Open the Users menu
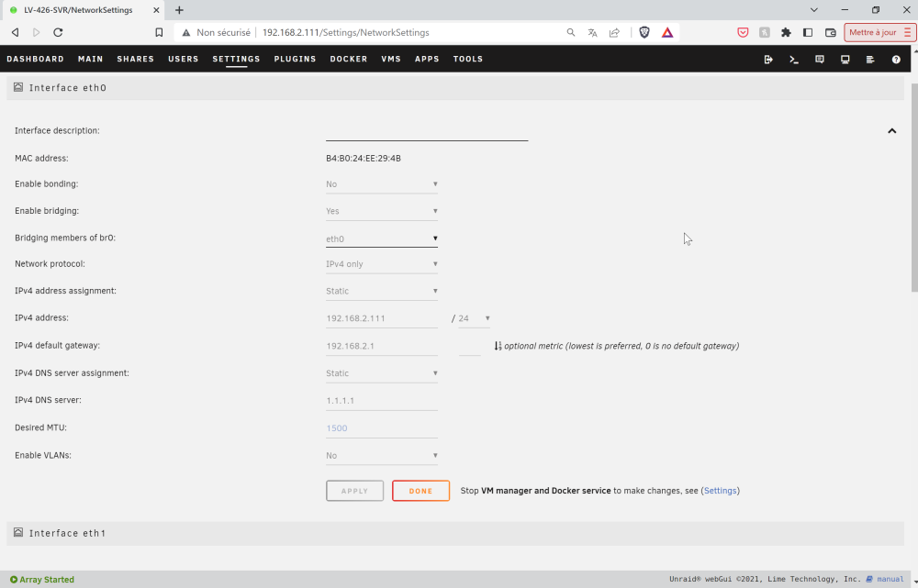This screenshot has width=918, height=588. point(184,59)
